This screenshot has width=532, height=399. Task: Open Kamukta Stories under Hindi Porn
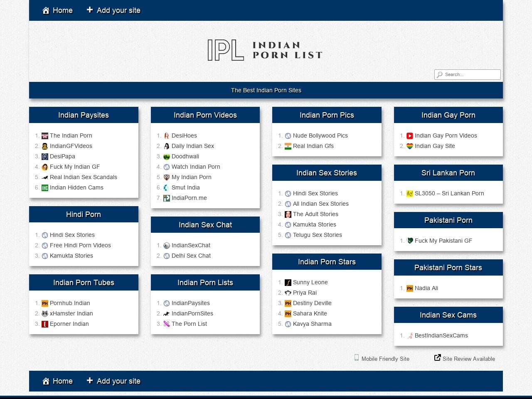point(71,256)
